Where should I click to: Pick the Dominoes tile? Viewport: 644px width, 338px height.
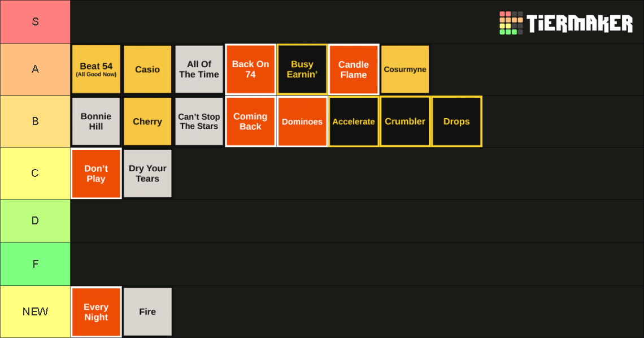(x=302, y=122)
